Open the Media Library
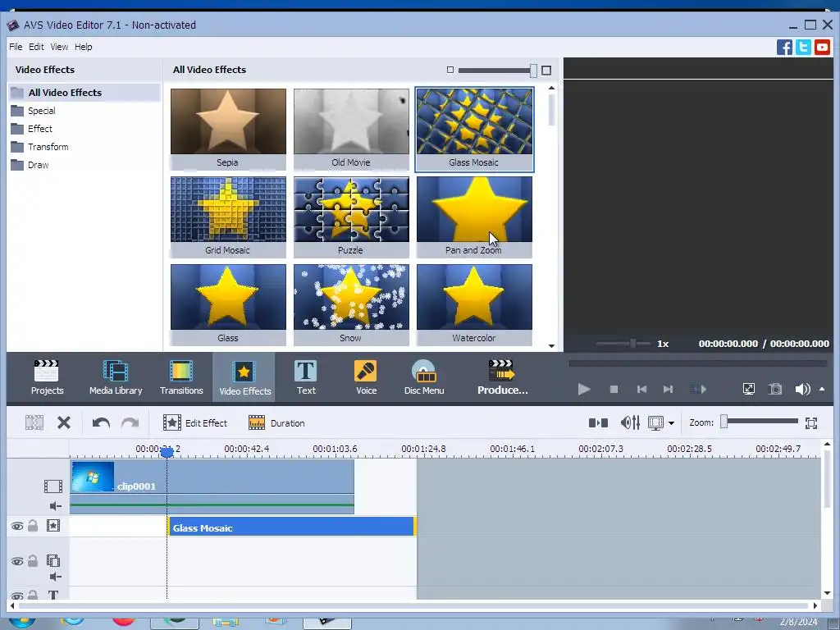Image resolution: width=840 pixels, height=630 pixels. point(116,377)
